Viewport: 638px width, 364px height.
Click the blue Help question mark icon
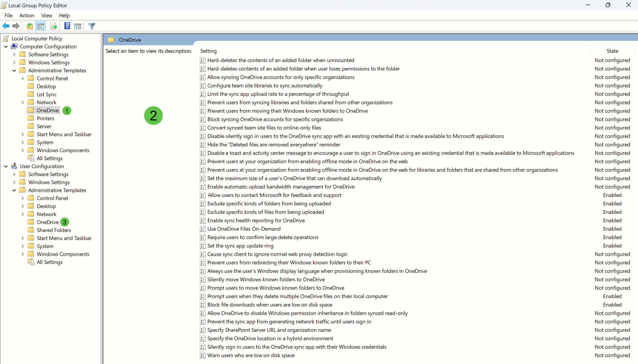point(67,26)
